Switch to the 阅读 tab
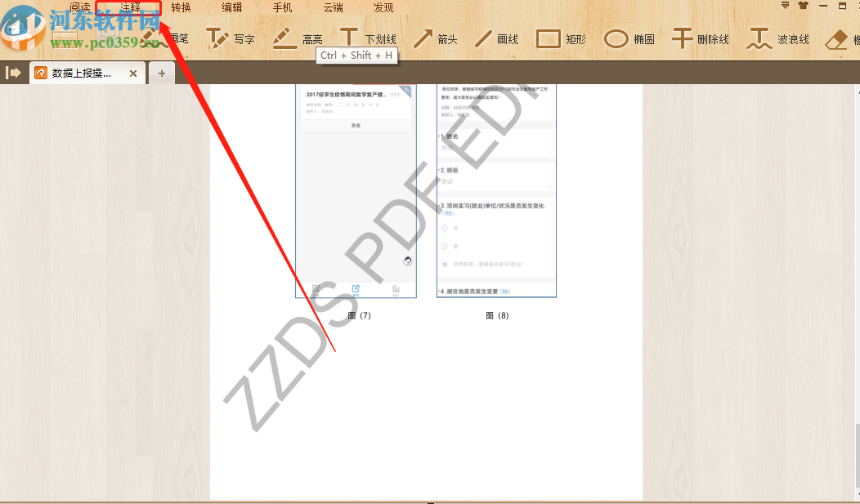This screenshot has width=860, height=504. click(x=79, y=7)
